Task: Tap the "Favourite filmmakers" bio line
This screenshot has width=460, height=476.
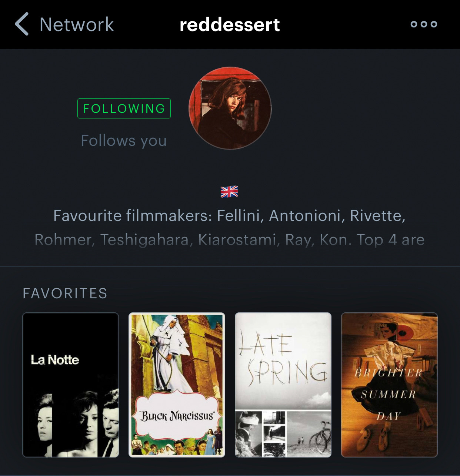Action: click(230, 216)
